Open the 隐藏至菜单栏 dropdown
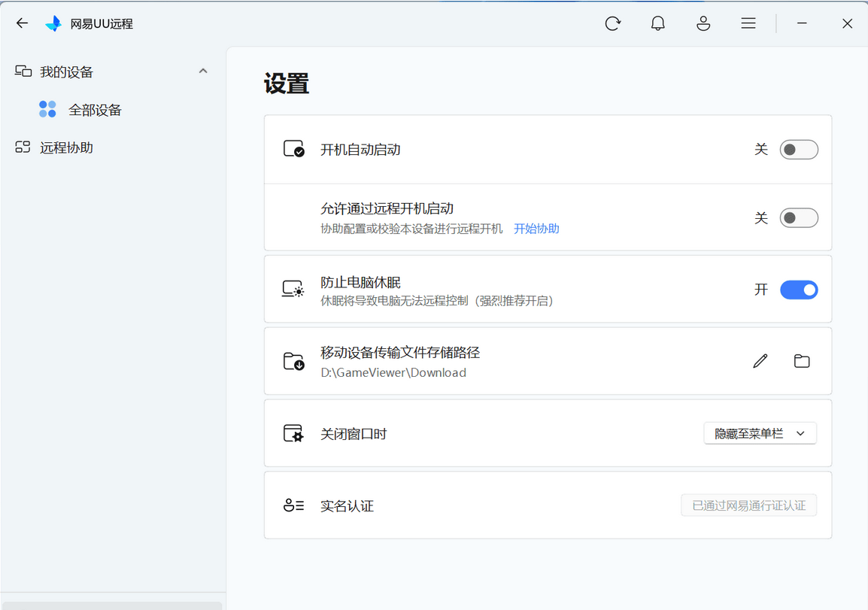This screenshot has height=610, width=868. [760, 433]
